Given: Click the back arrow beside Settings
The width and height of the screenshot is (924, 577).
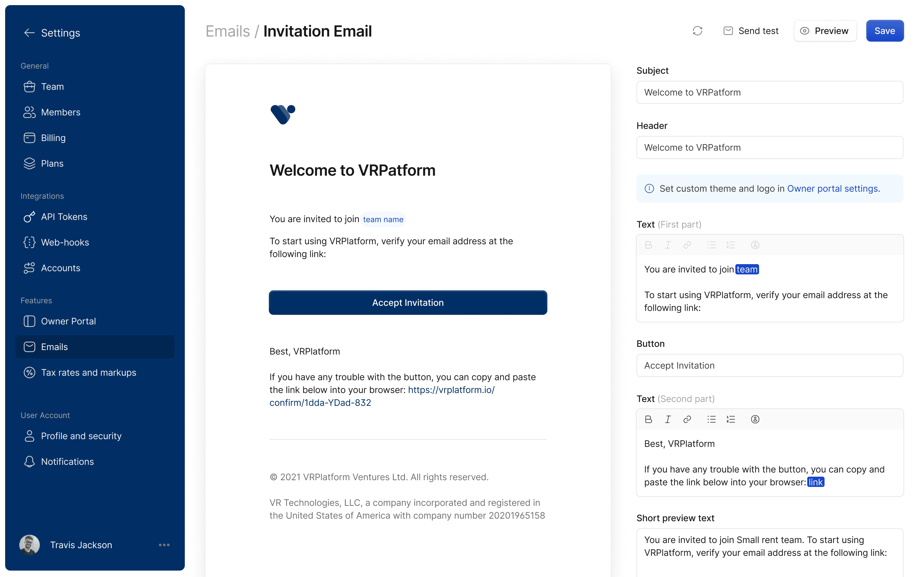Looking at the screenshot, I should [x=30, y=33].
